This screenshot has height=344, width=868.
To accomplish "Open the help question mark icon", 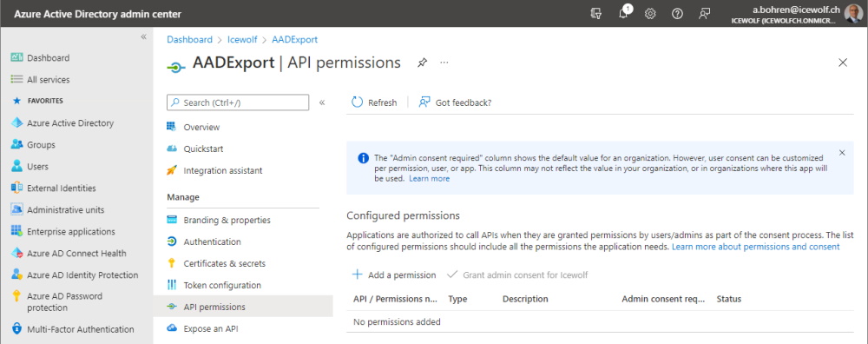I will coord(677,14).
